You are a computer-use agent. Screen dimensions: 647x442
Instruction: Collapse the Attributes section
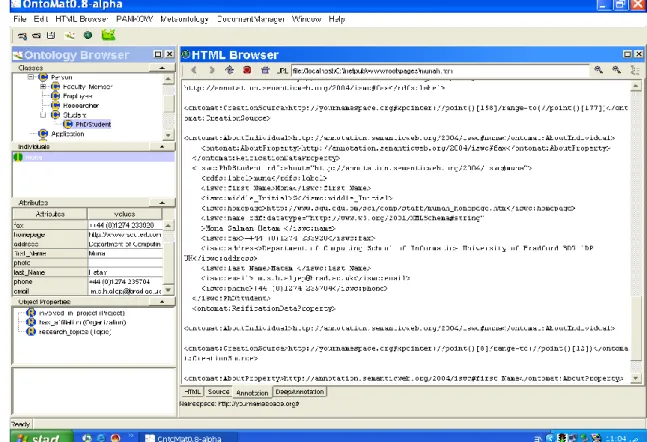pos(162,203)
